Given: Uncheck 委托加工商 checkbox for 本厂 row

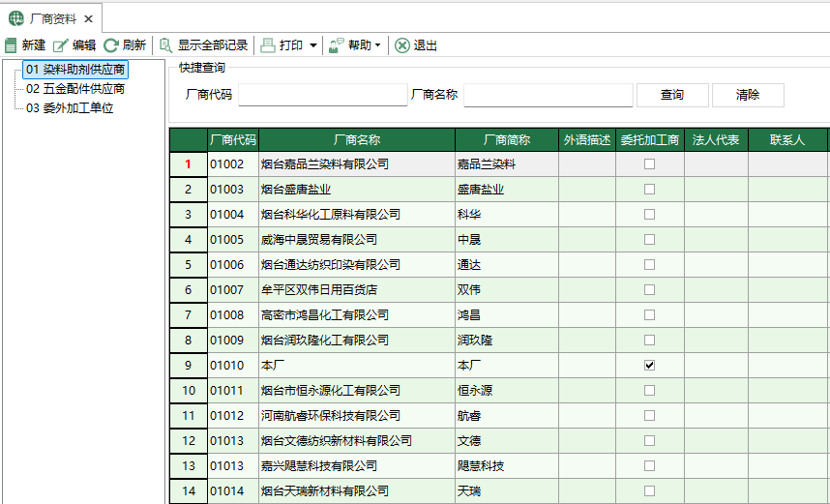Looking at the screenshot, I should (x=649, y=366).
